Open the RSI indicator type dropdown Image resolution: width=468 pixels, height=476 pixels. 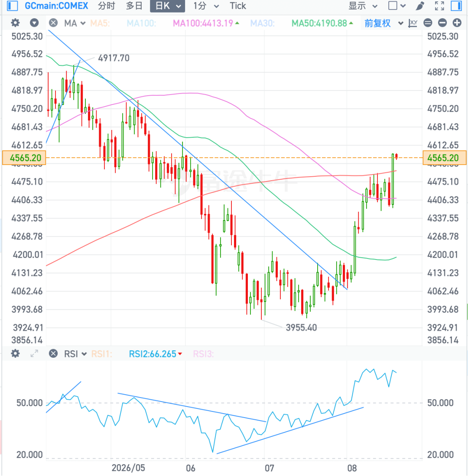75,354
